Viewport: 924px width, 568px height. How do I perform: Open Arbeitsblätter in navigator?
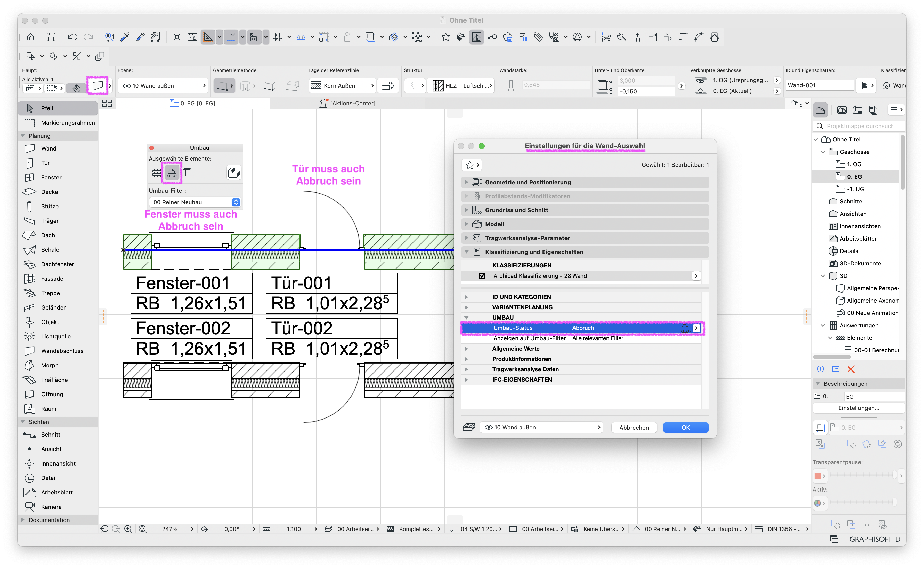coord(858,239)
